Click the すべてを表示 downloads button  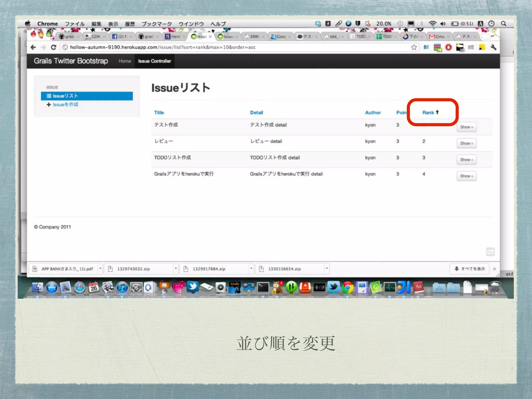click(470, 269)
